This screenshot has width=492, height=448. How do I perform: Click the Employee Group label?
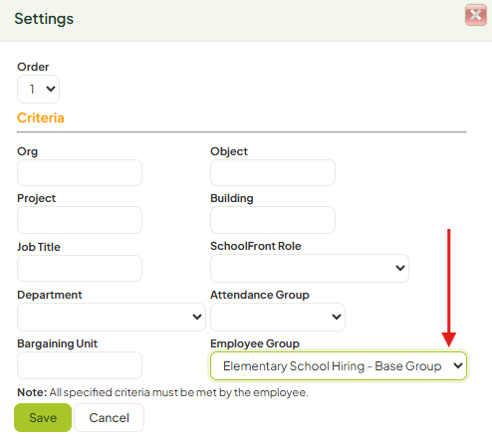point(255,343)
